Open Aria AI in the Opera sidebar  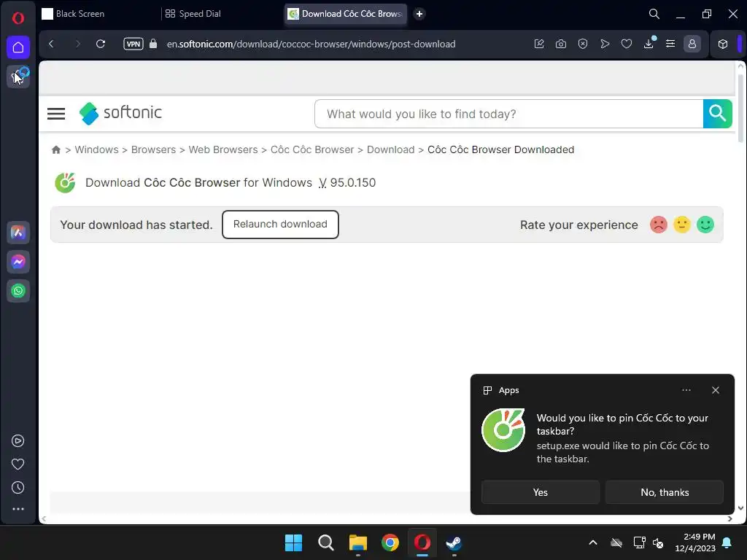click(18, 233)
